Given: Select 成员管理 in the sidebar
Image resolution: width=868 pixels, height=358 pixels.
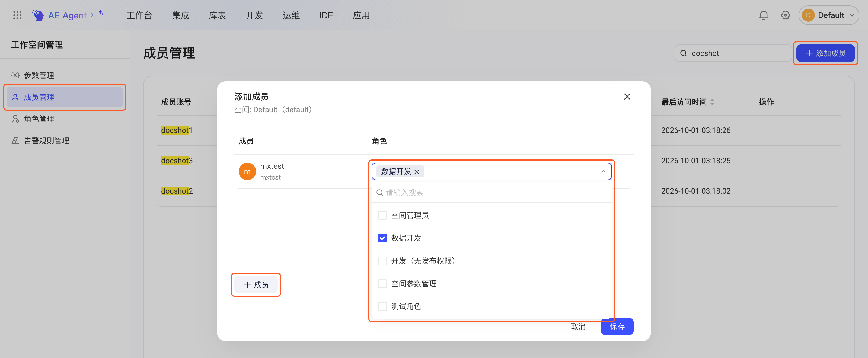Looking at the screenshot, I should pos(65,97).
